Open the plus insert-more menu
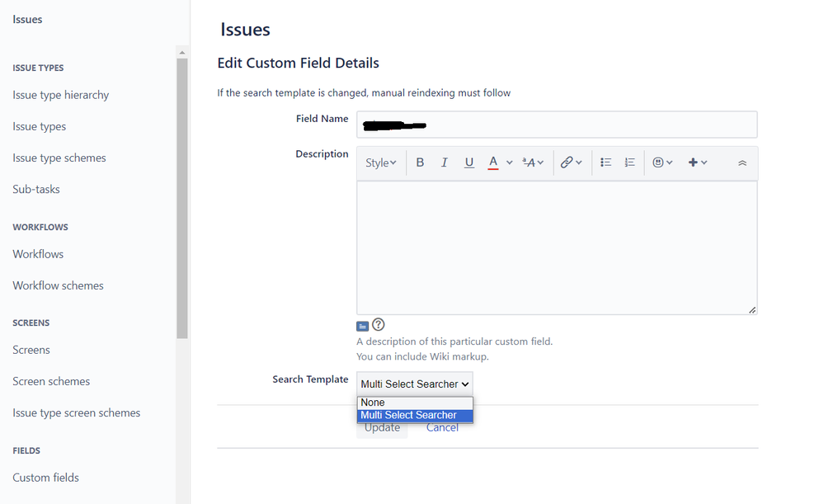This screenshot has height=504, width=824. pos(697,163)
